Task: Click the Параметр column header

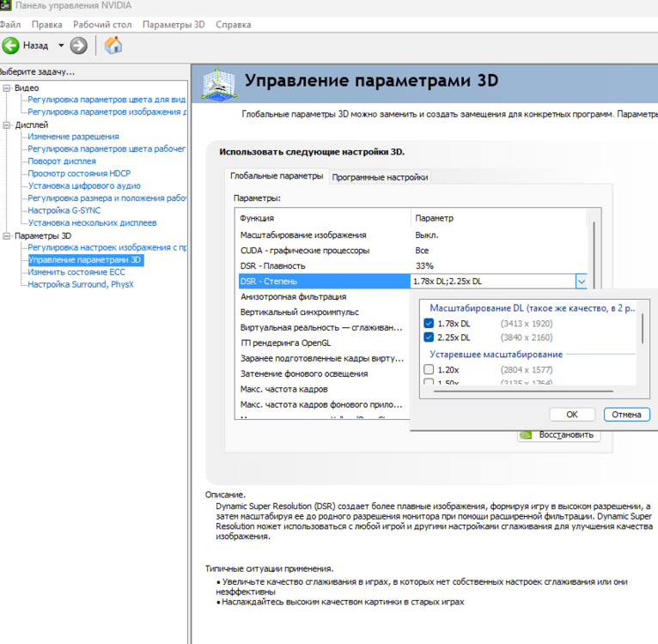Action: pos(499,218)
